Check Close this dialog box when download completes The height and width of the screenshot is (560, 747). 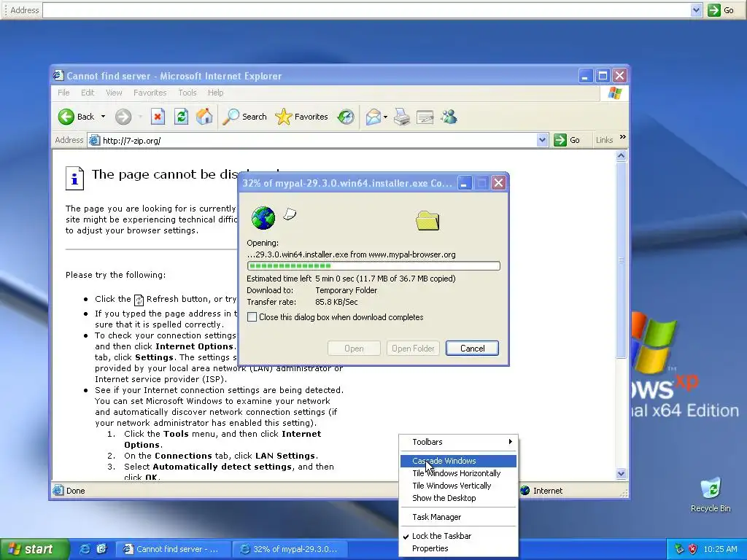(252, 317)
